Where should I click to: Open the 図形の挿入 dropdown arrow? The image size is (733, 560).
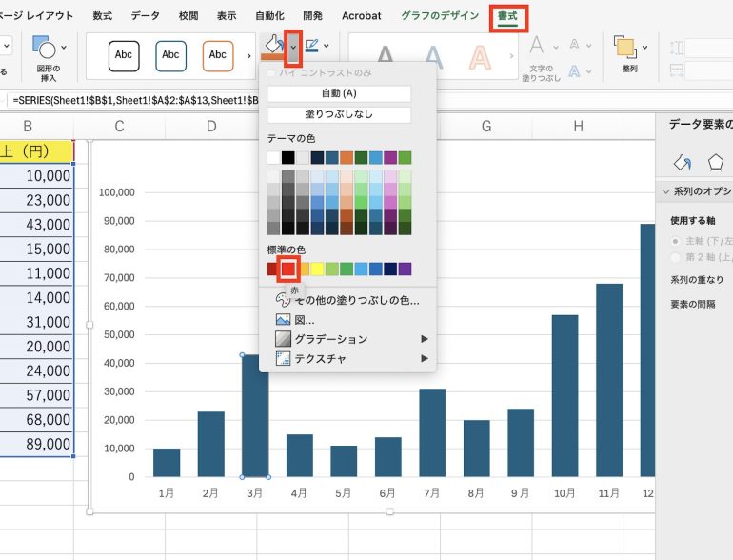tap(64, 48)
